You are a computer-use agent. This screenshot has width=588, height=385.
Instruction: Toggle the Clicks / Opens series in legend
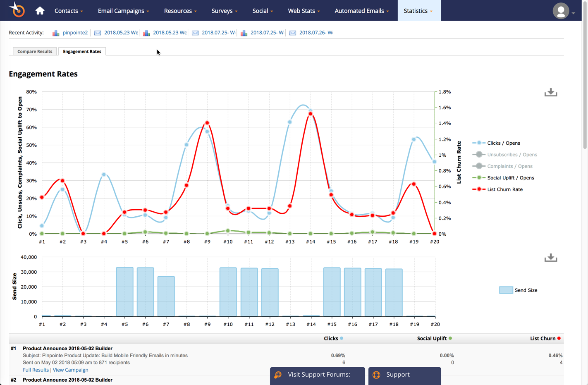tap(503, 143)
